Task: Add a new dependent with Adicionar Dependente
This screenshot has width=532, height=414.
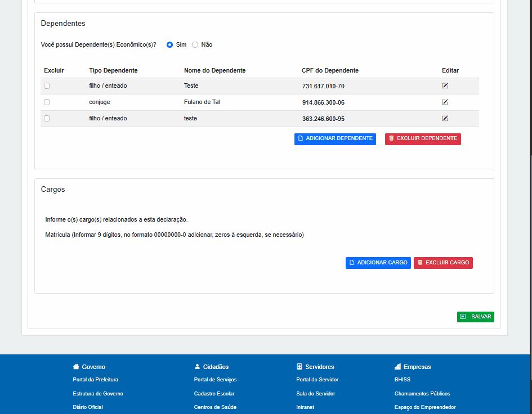Action: (335, 139)
